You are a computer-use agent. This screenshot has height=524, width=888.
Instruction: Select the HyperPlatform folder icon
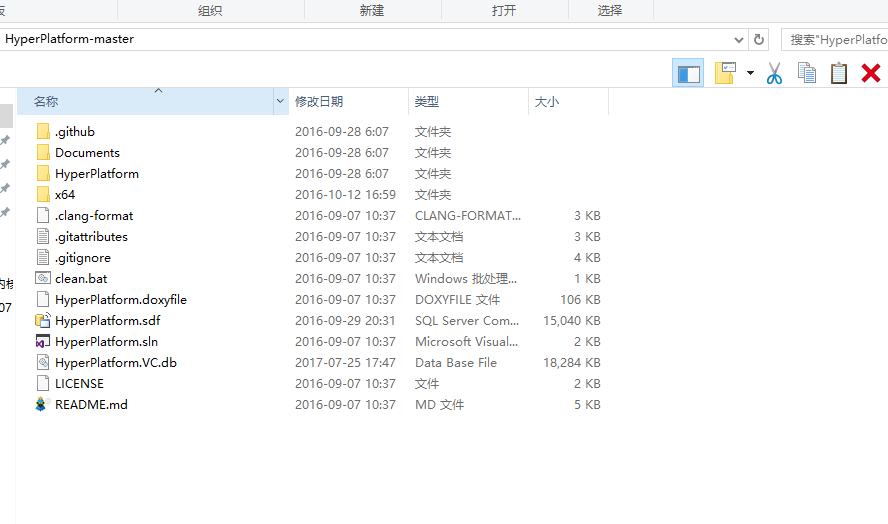[43, 173]
